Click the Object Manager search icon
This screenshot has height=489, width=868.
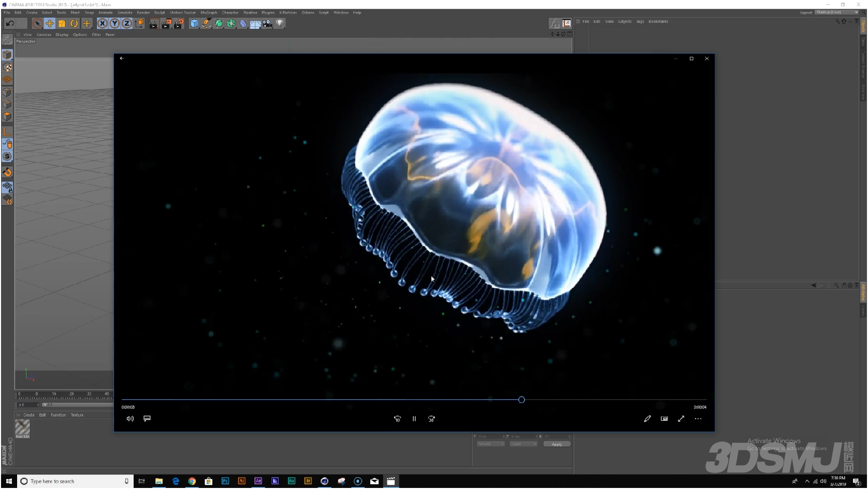coord(837,21)
